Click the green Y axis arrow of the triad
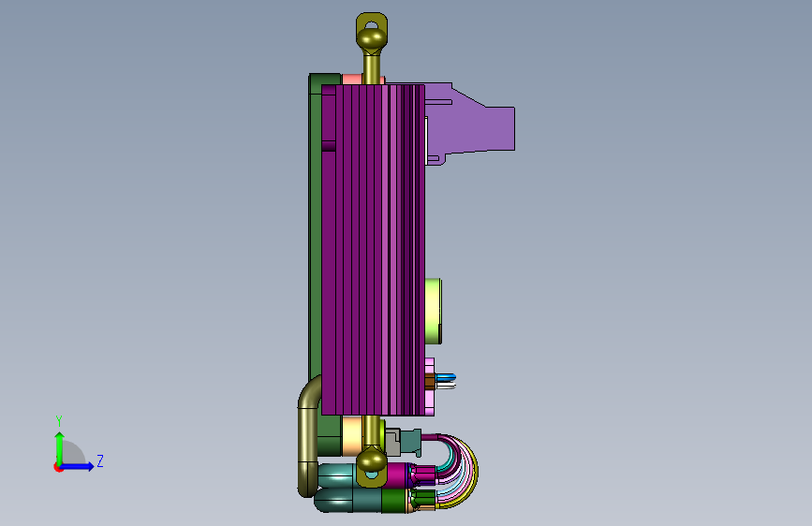The image size is (812, 526). (59, 448)
